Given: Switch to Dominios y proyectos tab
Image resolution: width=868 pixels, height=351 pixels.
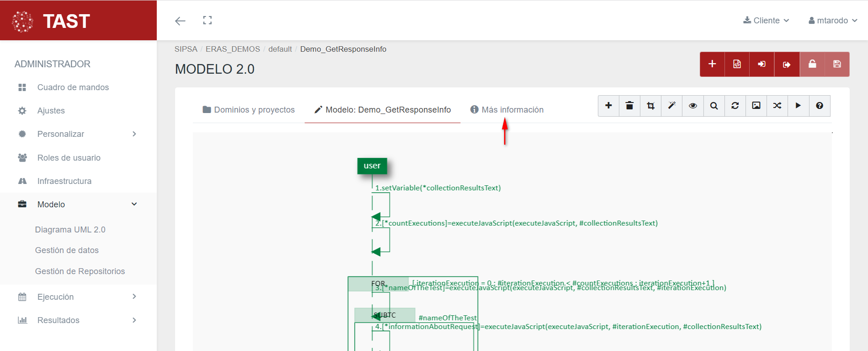Looking at the screenshot, I should click(x=249, y=110).
